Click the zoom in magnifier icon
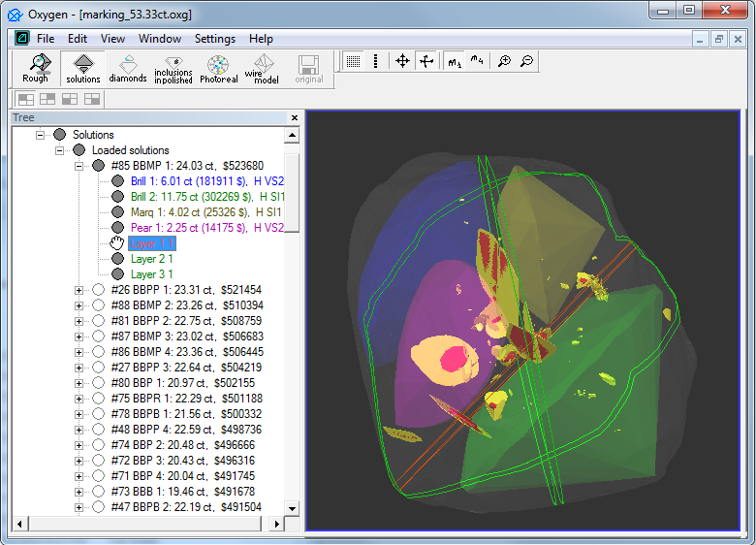Image resolution: width=756 pixels, height=545 pixels. (x=504, y=61)
